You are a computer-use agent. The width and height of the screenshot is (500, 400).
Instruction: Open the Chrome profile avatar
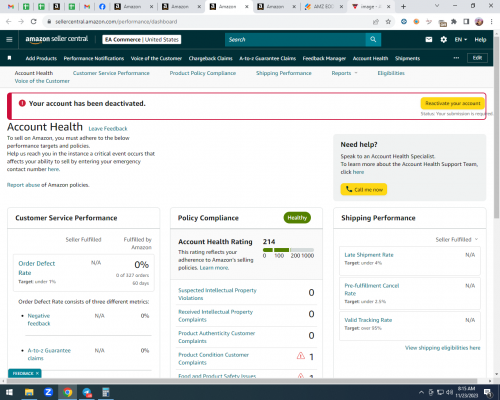pyautogui.click(x=479, y=22)
